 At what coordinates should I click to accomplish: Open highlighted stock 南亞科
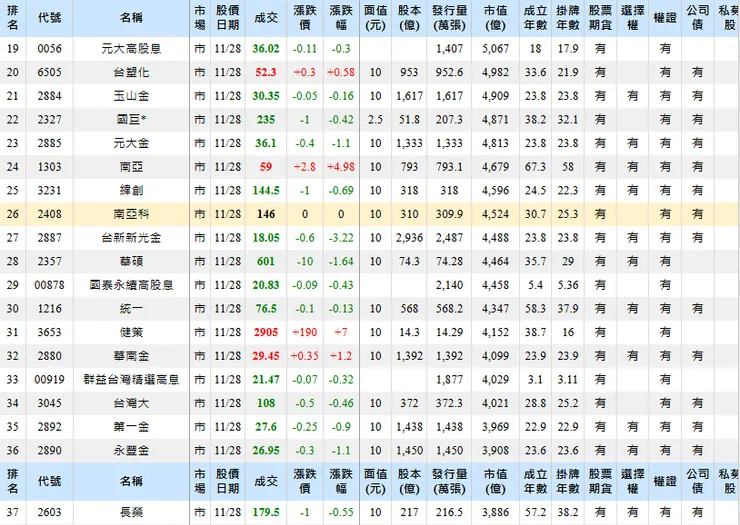tap(131, 214)
